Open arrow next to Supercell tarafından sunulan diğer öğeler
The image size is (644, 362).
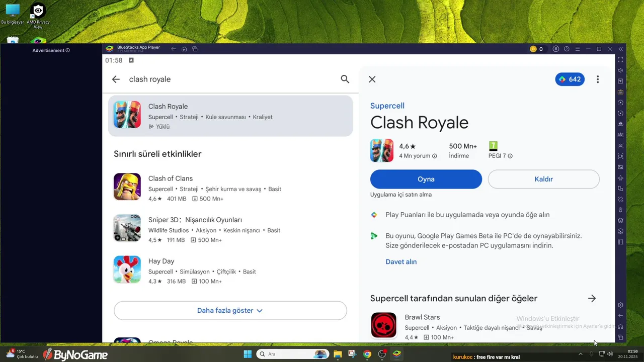(592, 298)
